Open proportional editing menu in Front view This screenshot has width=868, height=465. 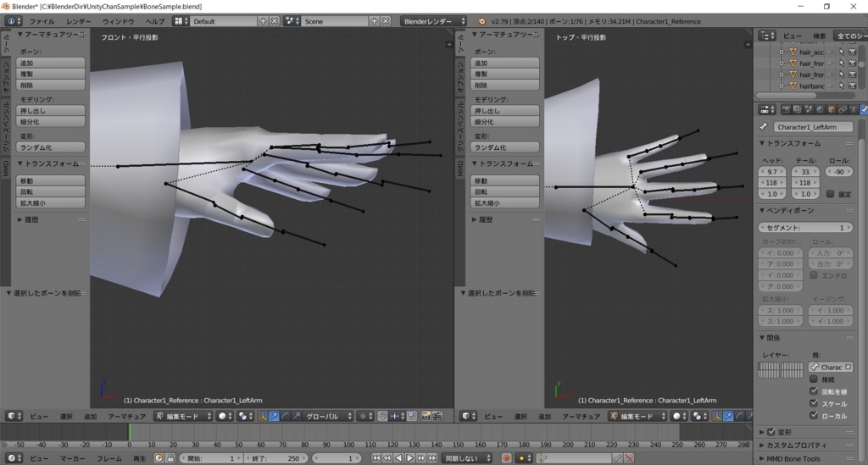coord(364,416)
